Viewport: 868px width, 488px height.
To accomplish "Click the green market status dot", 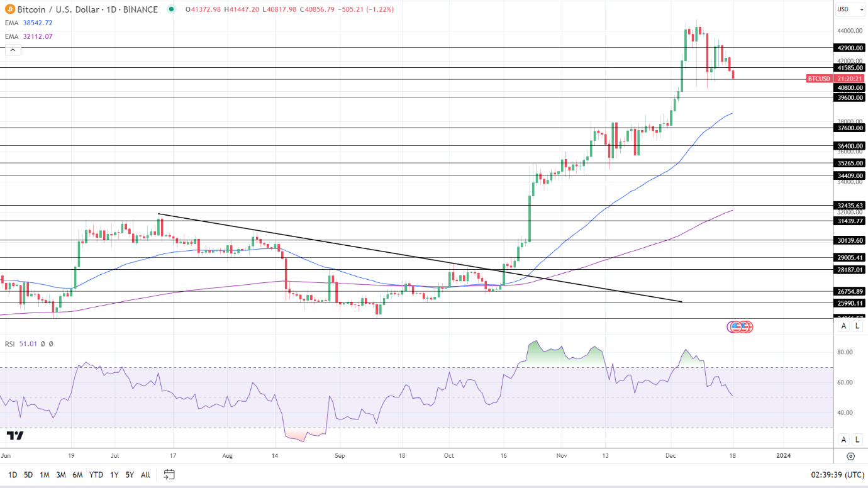I will pos(171,9).
